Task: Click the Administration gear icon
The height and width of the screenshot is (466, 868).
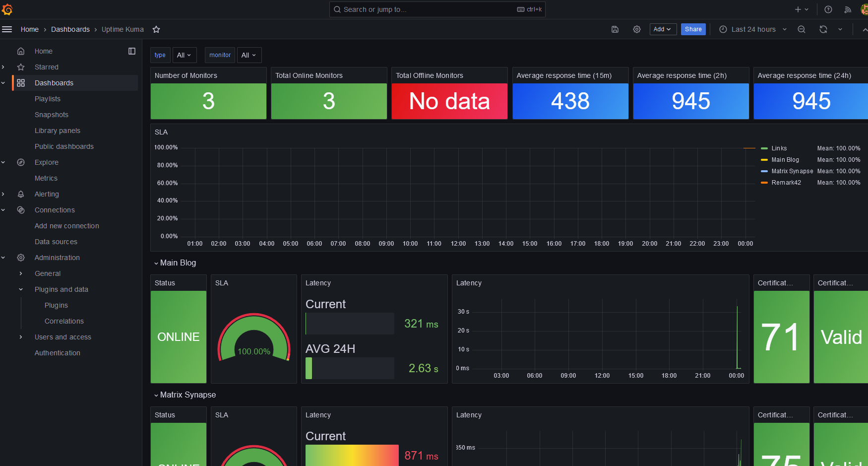Action: click(x=21, y=258)
